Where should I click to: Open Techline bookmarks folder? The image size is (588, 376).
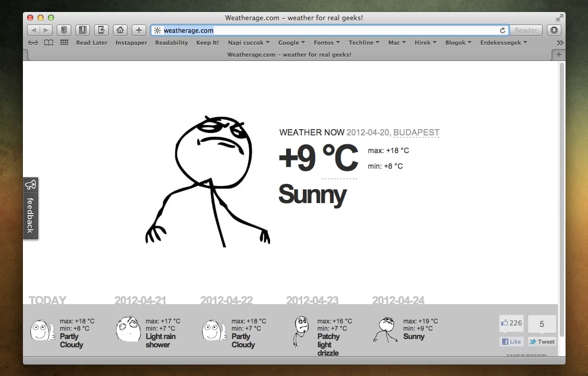(x=364, y=43)
